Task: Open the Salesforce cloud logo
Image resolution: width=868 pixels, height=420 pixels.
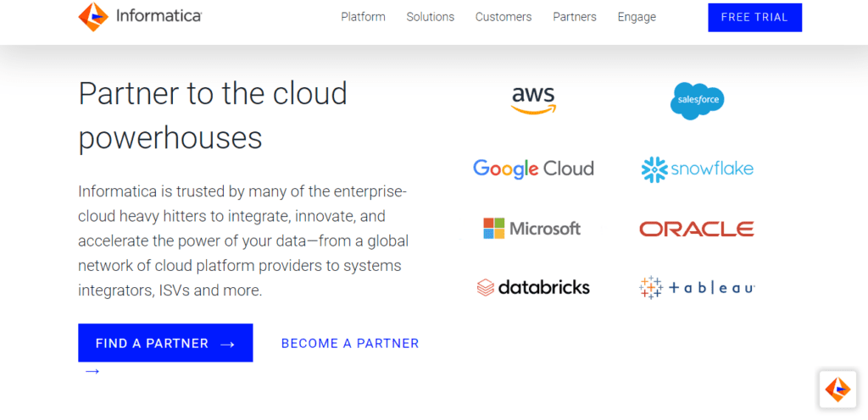Action: tap(697, 102)
